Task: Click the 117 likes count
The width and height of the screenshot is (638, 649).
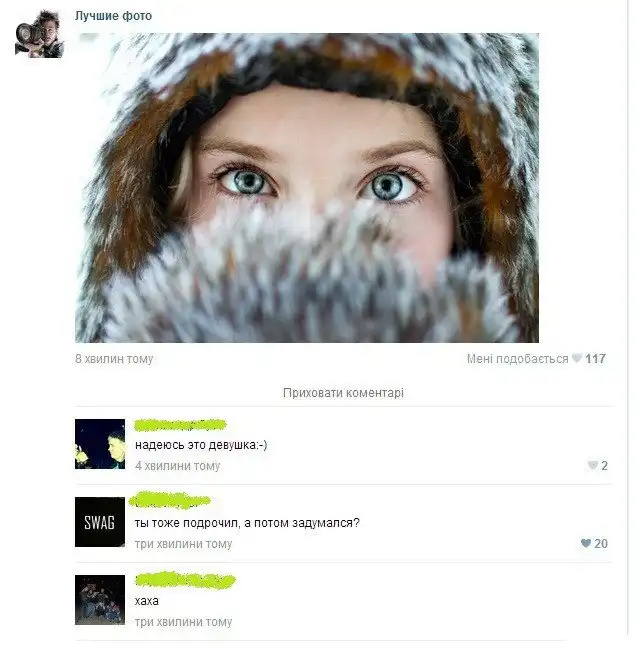Action: tap(596, 359)
